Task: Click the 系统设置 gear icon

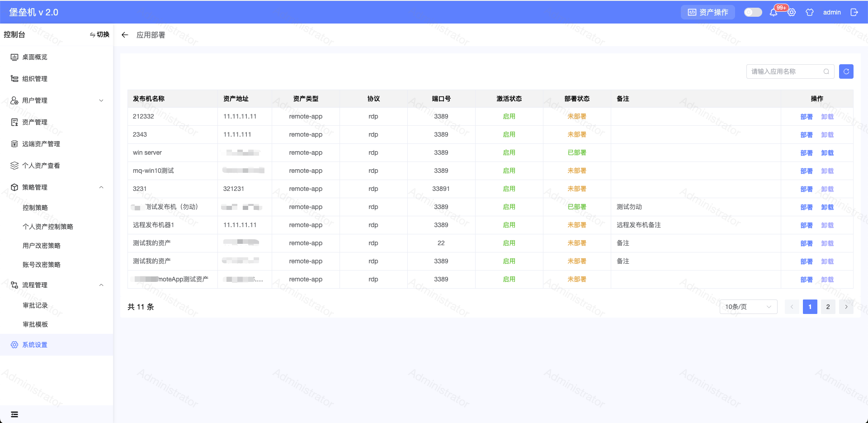Action: pyautogui.click(x=14, y=345)
